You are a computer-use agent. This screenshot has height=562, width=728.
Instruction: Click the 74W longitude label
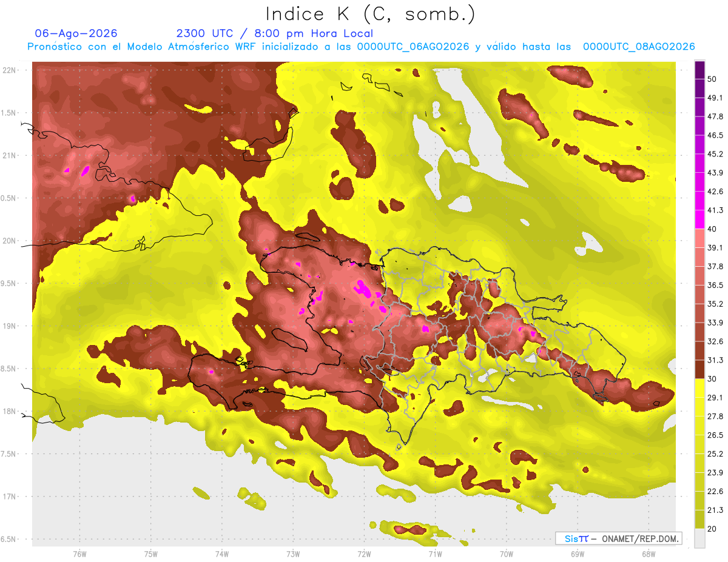(x=222, y=554)
